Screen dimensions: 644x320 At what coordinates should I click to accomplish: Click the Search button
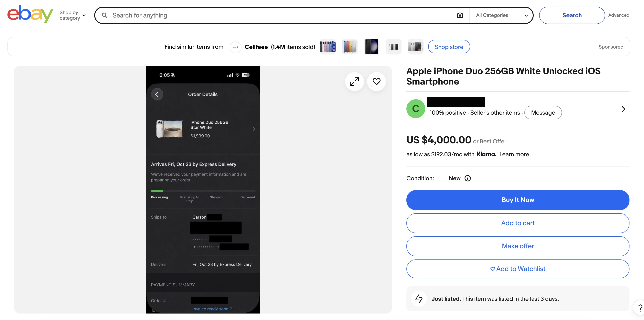(x=572, y=15)
